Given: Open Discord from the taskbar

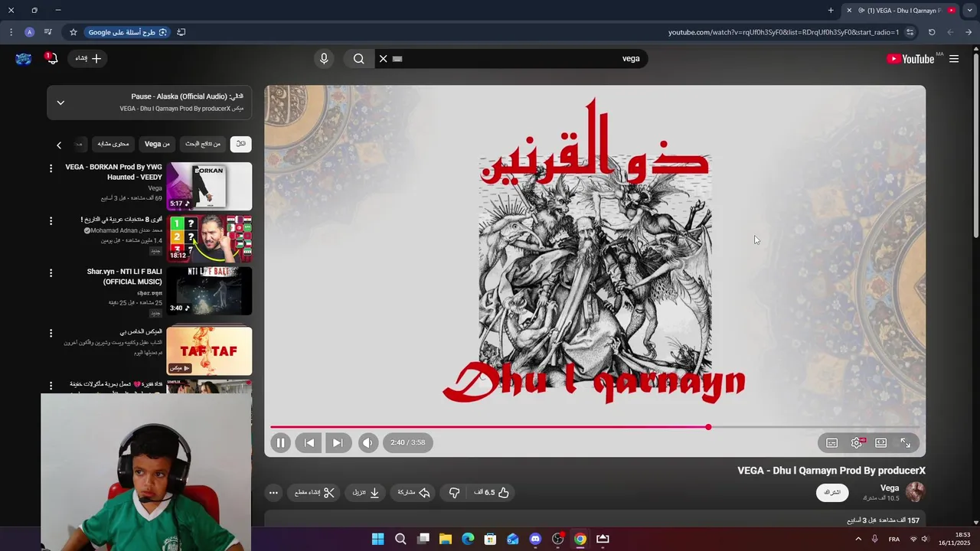Looking at the screenshot, I should pos(535,539).
